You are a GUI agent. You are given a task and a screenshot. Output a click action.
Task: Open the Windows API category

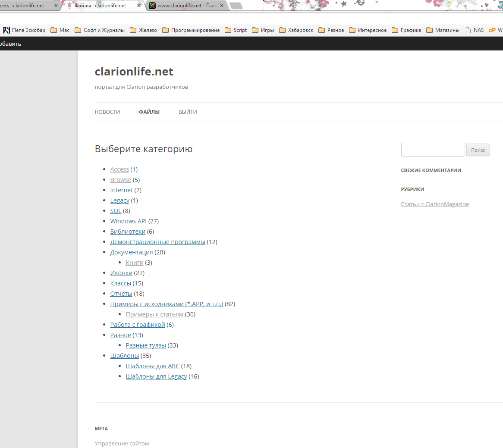[129, 221]
